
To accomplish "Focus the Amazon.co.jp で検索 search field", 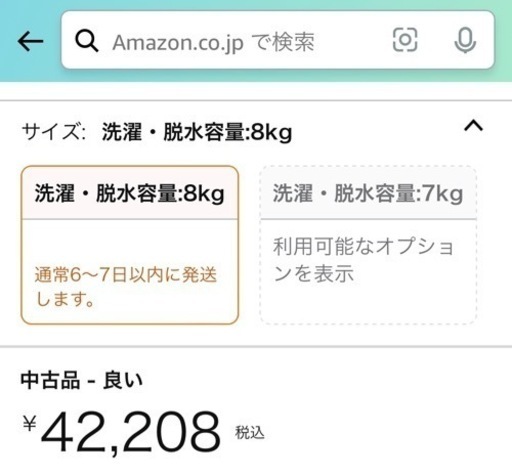I will pyautogui.click(x=278, y=40).
